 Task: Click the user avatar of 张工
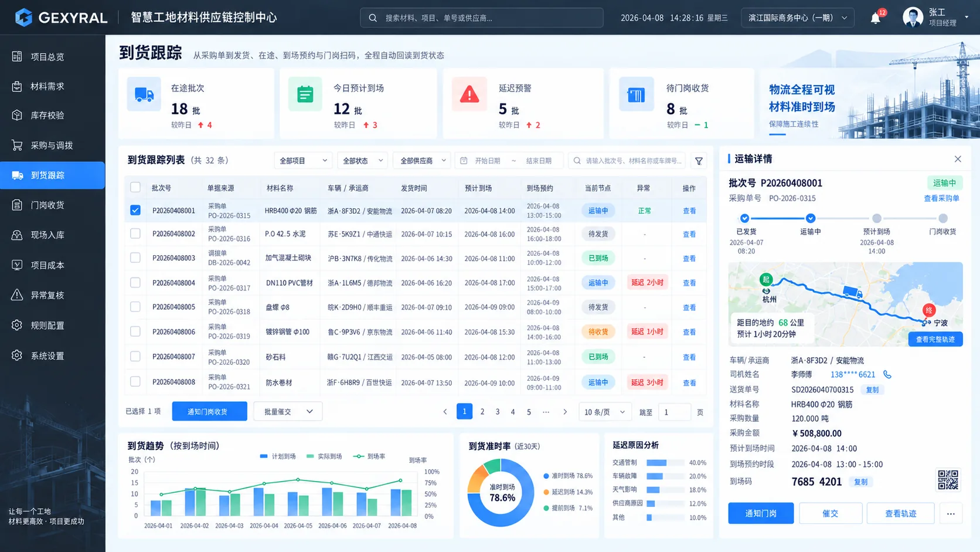[913, 18]
